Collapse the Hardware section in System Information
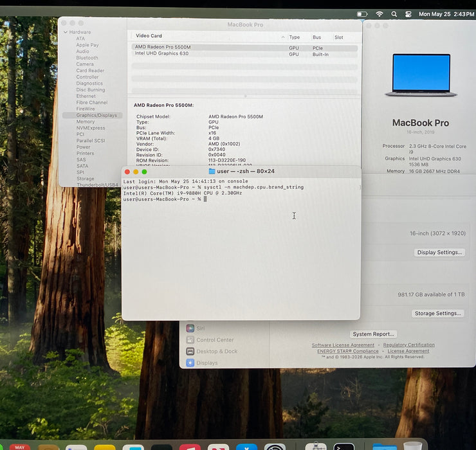Image resolution: width=476 pixels, height=450 pixels. click(66, 32)
